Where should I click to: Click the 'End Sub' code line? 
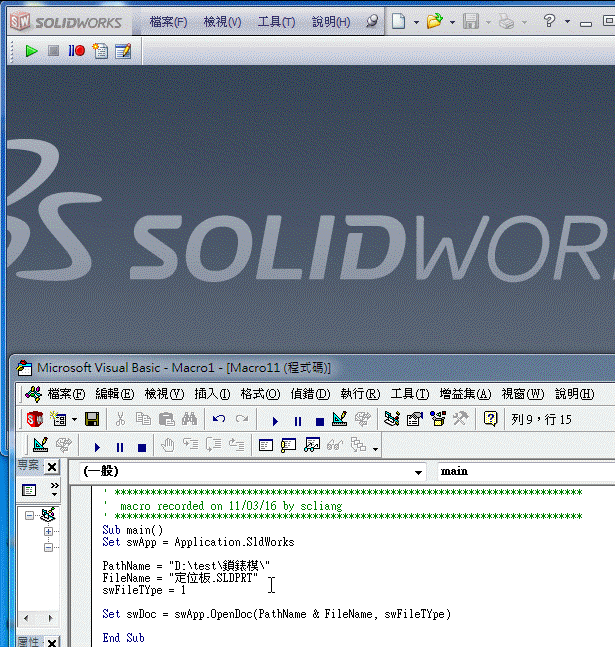123,638
